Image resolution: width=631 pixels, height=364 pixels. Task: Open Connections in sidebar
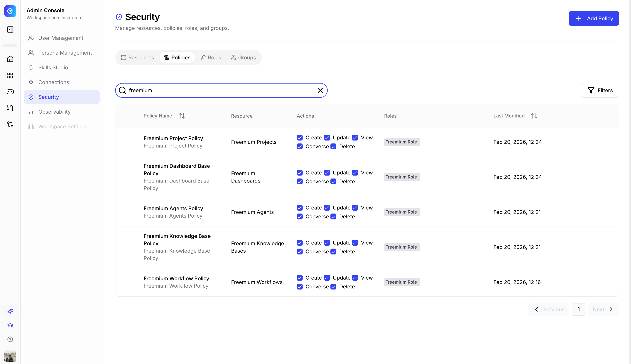click(62, 82)
